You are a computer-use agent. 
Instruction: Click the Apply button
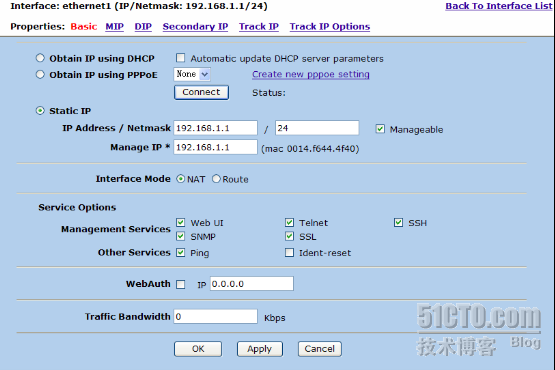(260, 349)
